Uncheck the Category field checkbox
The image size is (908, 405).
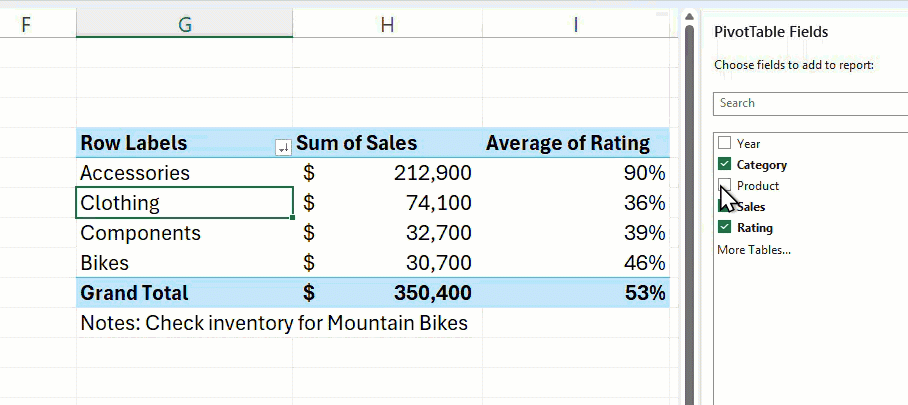coord(724,165)
